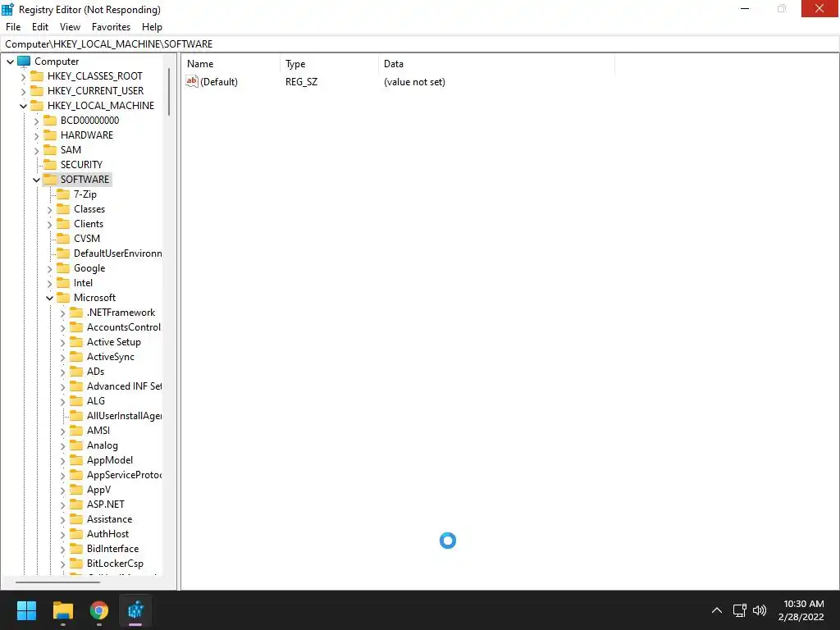This screenshot has width=840, height=630.
Task: Expand the HKEY_CURRENT_USER key
Action: (23, 92)
